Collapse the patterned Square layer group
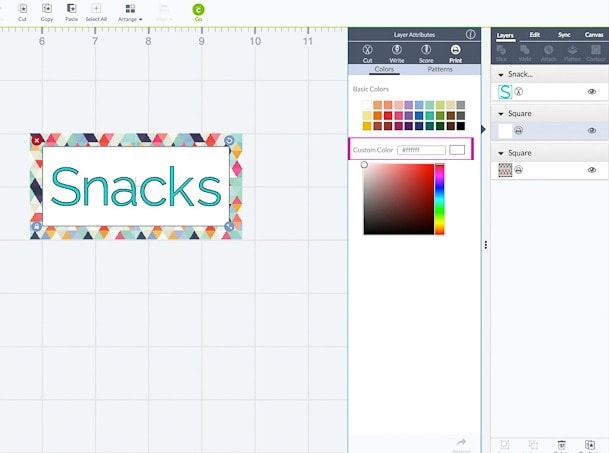Screen dimensions: 609x453 pos(501,153)
